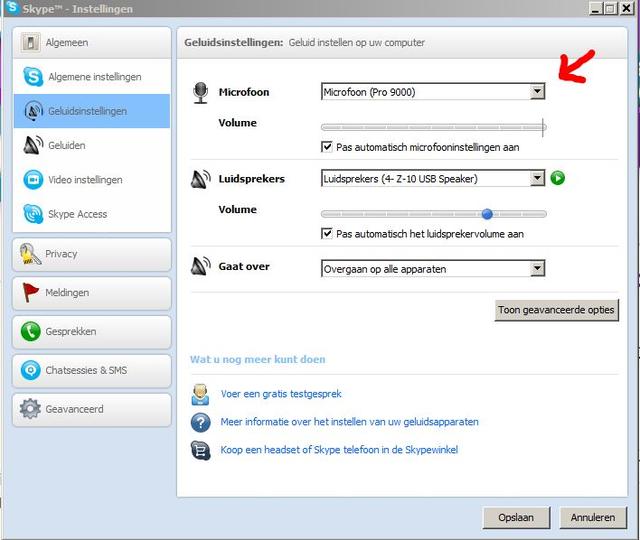Open Video instellingen camera icon

[32, 180]
